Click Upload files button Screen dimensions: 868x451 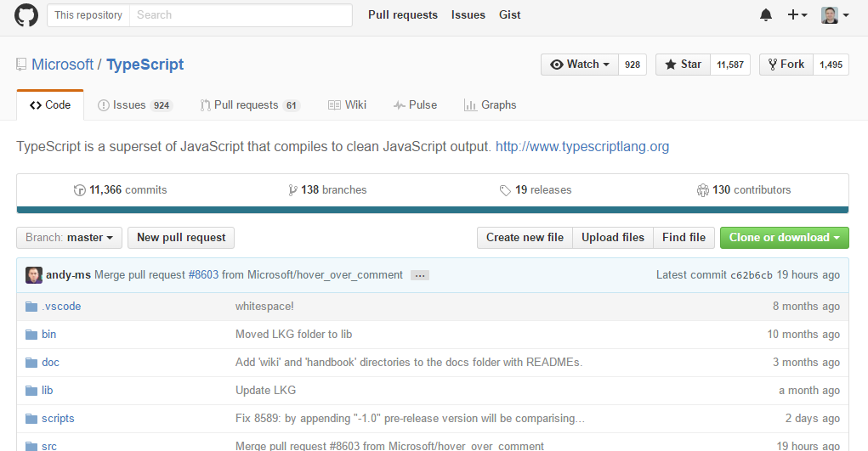coord(613,238)
